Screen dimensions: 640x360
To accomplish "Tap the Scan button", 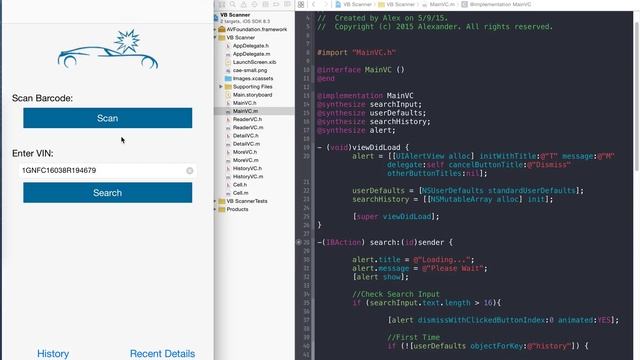I will click(x=108, y=118).
